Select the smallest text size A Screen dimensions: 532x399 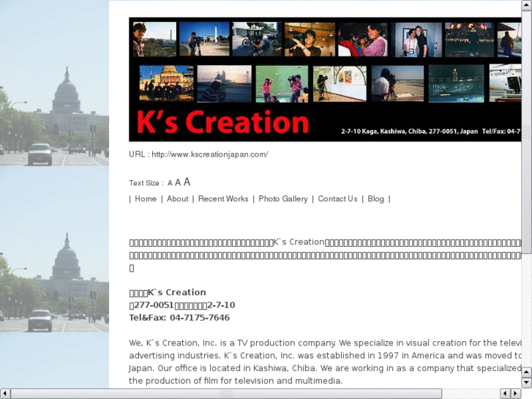coord(170,183)
